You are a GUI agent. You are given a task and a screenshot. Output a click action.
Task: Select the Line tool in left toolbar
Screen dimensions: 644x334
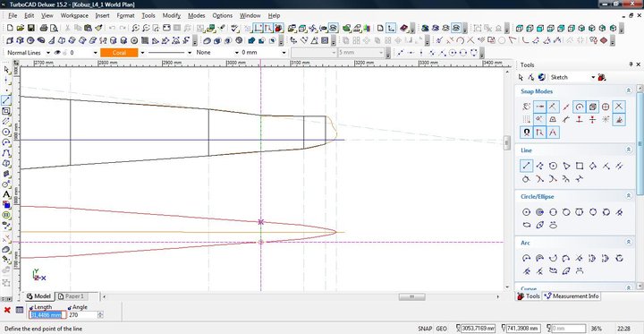[6, 100]
